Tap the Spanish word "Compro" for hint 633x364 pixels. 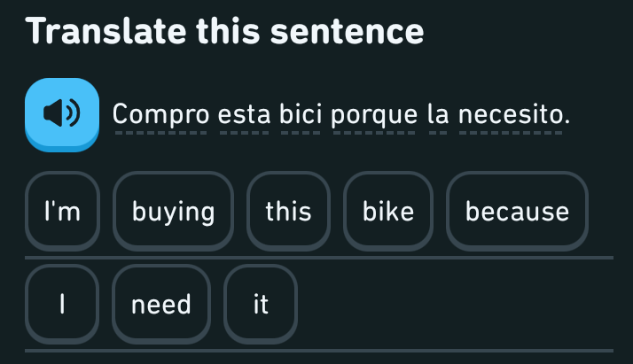(161, 114)
